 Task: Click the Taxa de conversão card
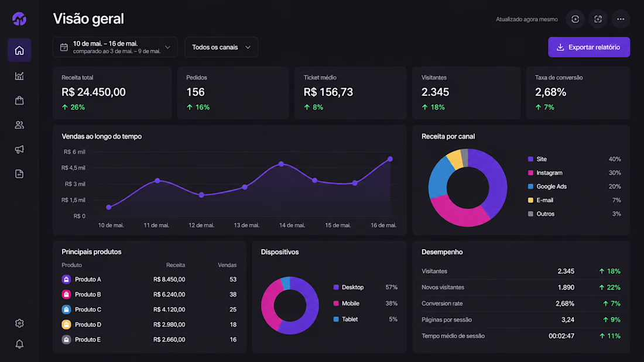(x=578, y=93)
